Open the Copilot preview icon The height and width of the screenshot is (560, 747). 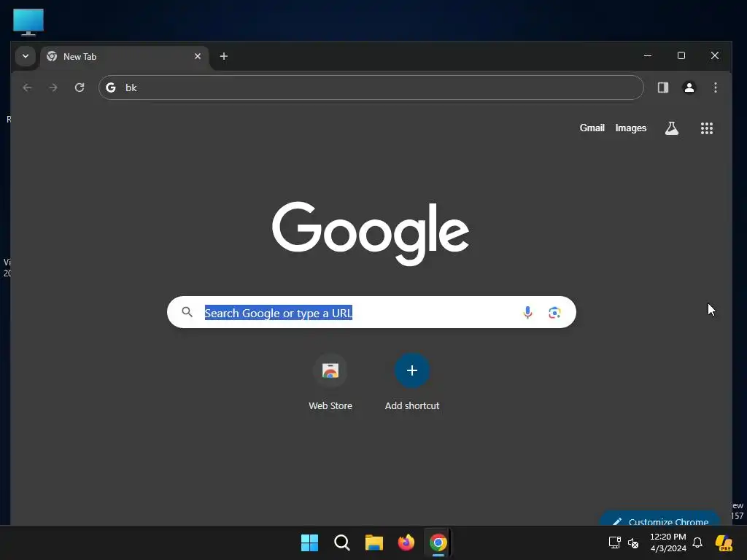pyautogui.click(x=724, y=542)
